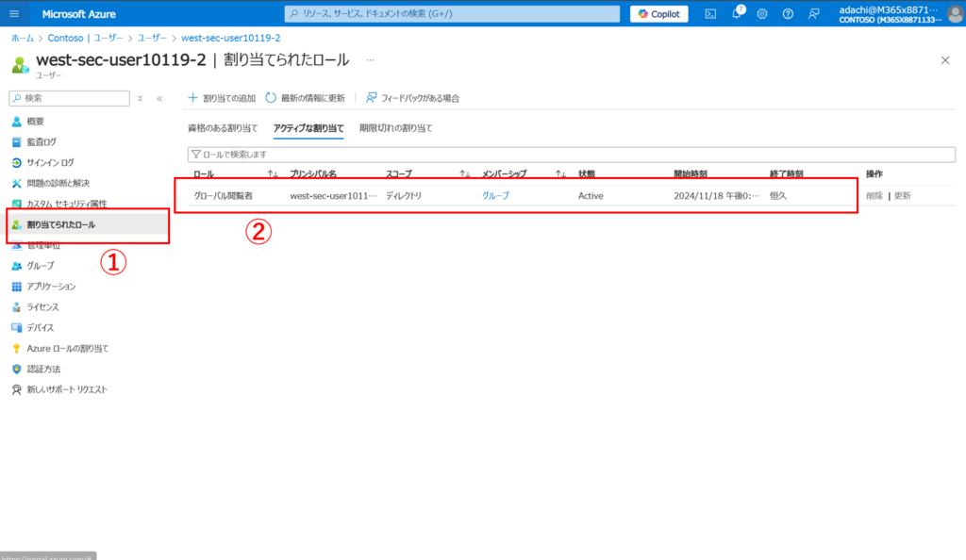Focus the ロールで検索します filter field

571,155
